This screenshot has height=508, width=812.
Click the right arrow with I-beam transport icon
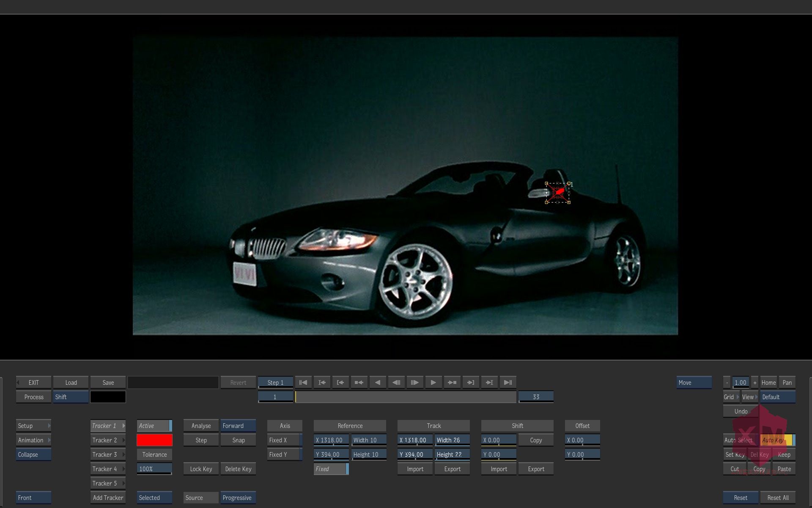(x=489, y=382)
